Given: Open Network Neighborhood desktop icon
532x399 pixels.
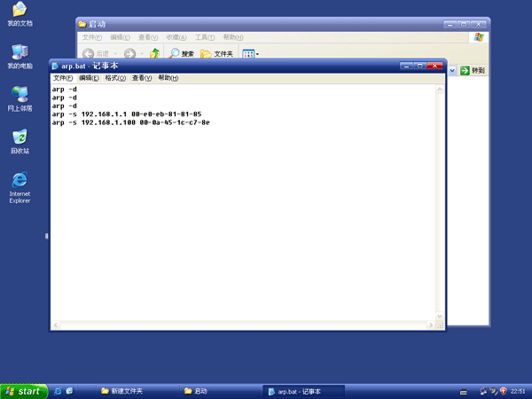Looking at the screenshot, I should 20,98.
